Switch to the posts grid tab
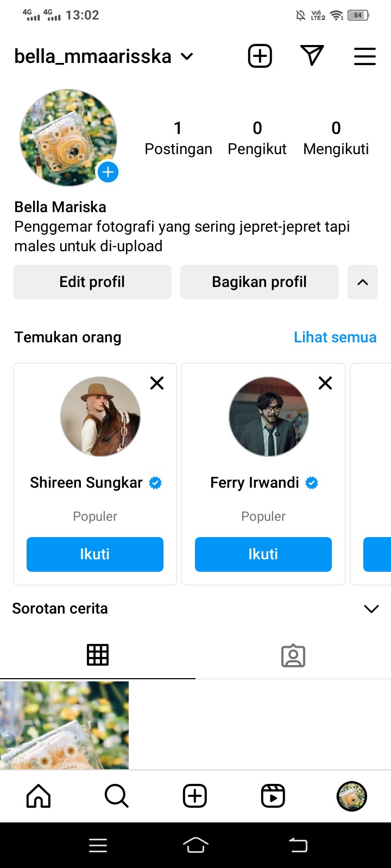 [98, 655]
